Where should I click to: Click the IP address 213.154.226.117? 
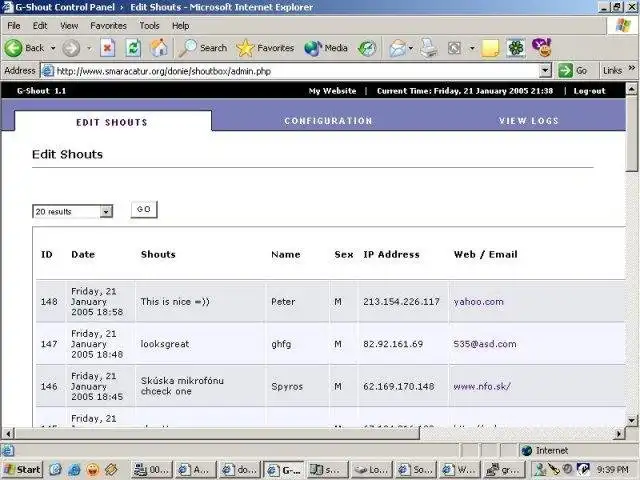[x=401, y=302]
